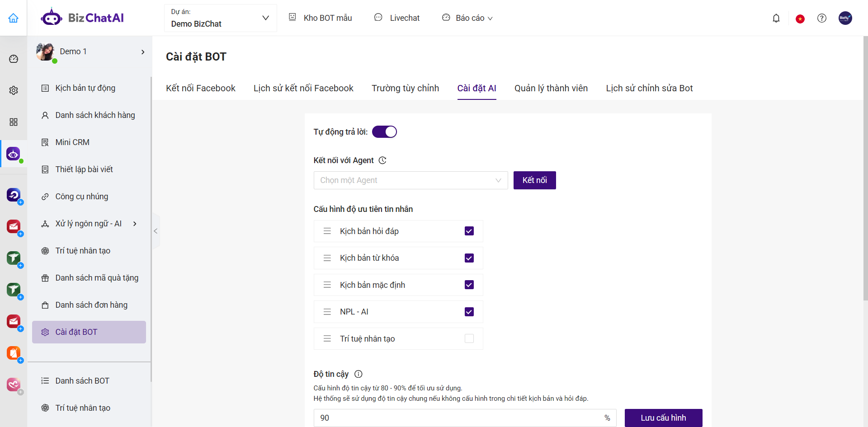Open the Chọn một Agent dropdown
The width and height of the screenshot is (868, 427).
click(x=410, y=180)
